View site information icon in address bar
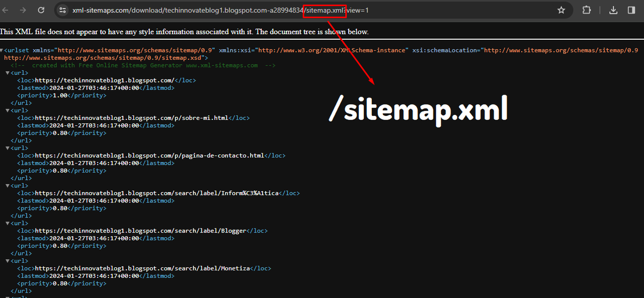The height and width of the screenshot is (298, 644). (62, 10)
